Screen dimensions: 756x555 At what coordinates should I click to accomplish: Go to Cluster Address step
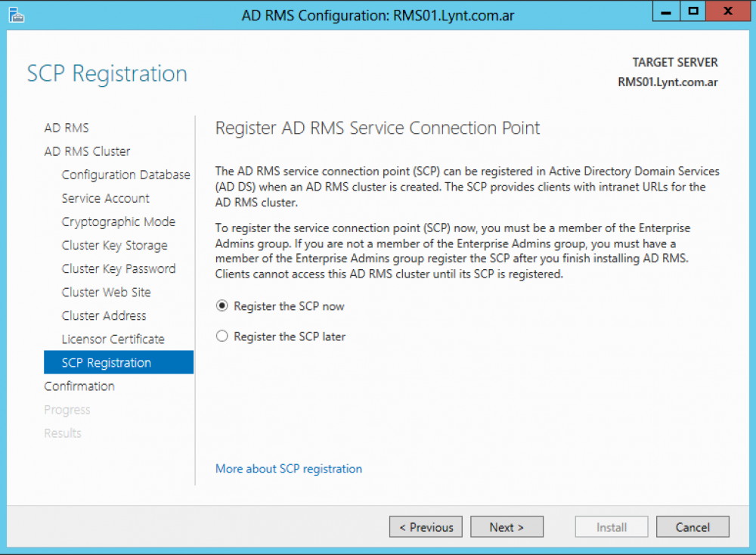(x=104, y=316)
